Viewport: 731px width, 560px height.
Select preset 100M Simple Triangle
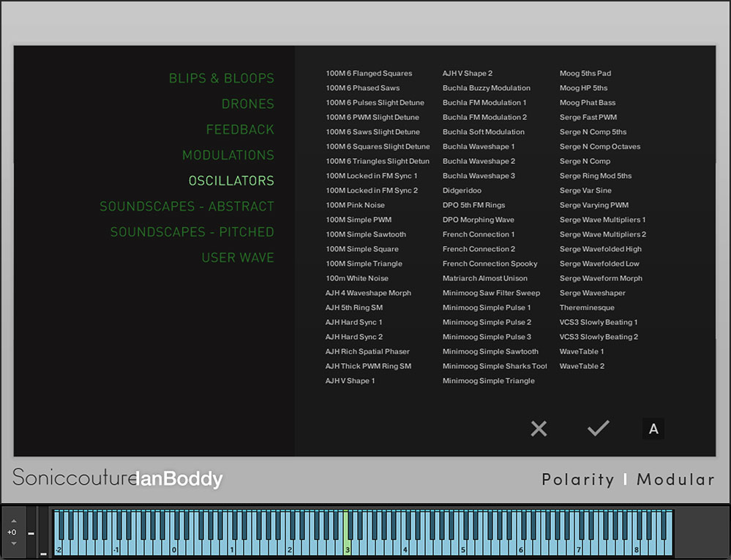click(364, 264)
